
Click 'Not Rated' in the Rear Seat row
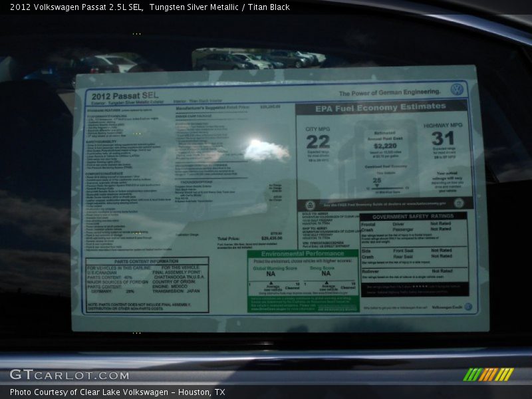pyautogui.click(x=442, y=256)
